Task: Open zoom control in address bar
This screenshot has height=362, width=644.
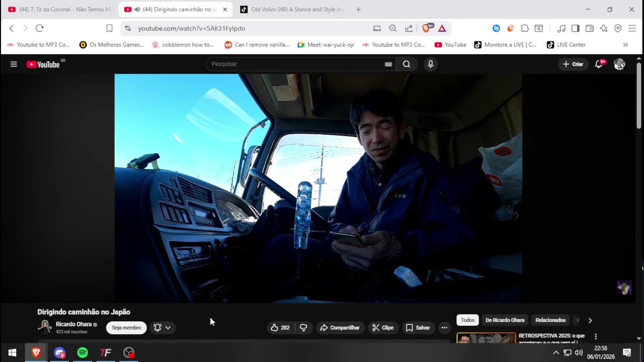Action: click(x=393, y=28)
